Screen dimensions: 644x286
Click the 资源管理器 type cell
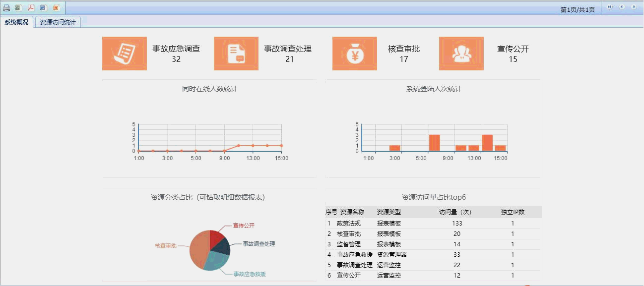click(392, 255)
